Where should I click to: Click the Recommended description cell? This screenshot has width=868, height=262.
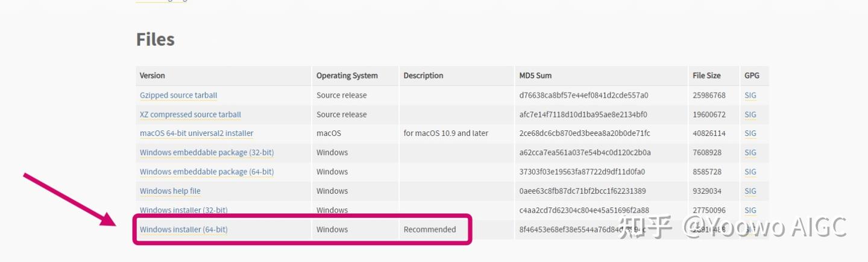(x=430, y=229)
